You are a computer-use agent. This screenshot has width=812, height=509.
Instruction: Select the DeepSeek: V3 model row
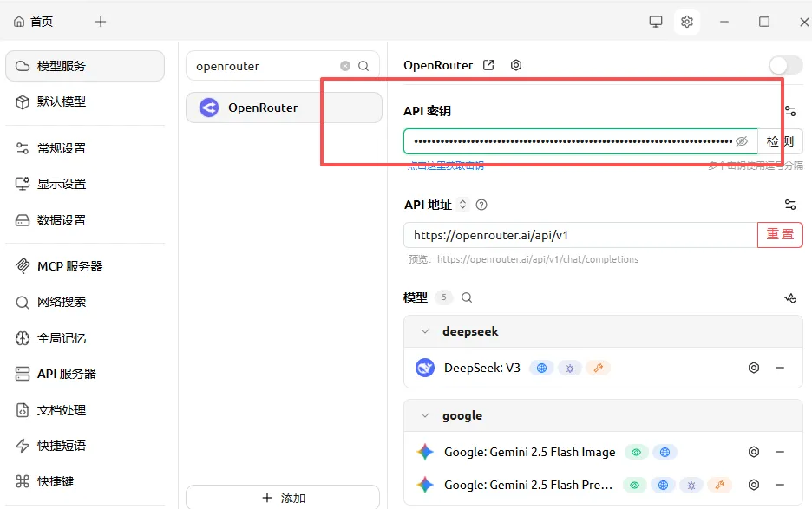(x=603, y=368)
